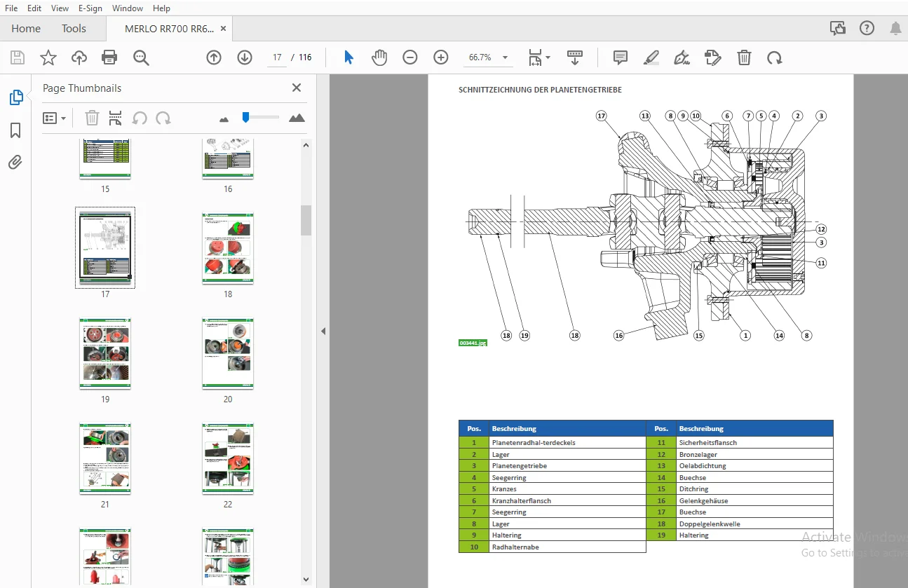Add a sticky note comment

[621, 57]
